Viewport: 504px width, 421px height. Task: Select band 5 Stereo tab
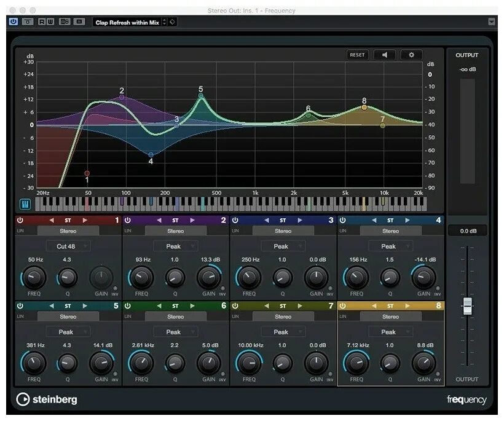click(x=68, y=317)
